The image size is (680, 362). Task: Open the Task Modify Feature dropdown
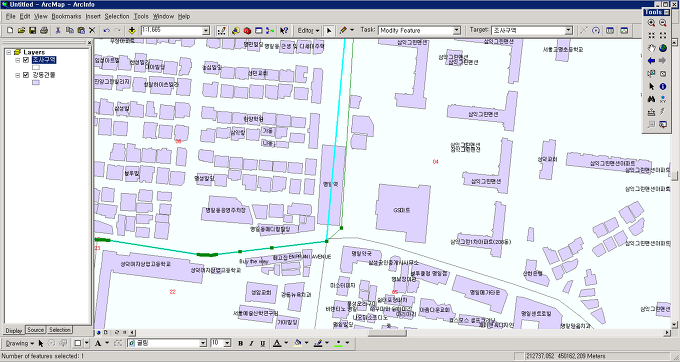coord(456,31)
